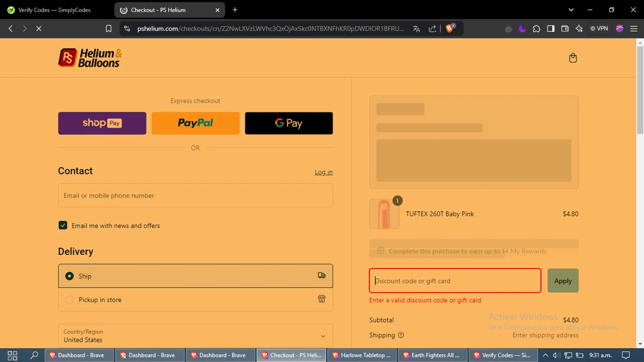Click the browser address bar URL
The height and width of the screenshot is (362, 644).
point(270,28)
